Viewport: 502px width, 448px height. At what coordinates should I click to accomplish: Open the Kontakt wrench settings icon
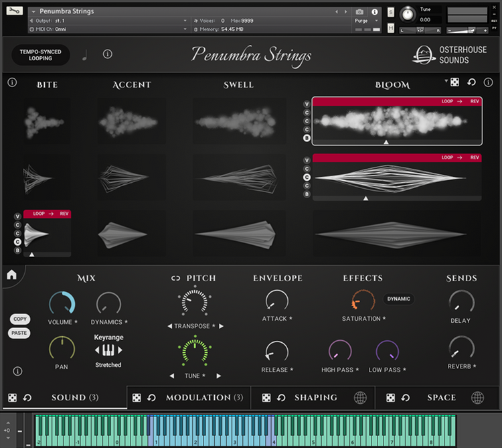(x=15, y=11)
